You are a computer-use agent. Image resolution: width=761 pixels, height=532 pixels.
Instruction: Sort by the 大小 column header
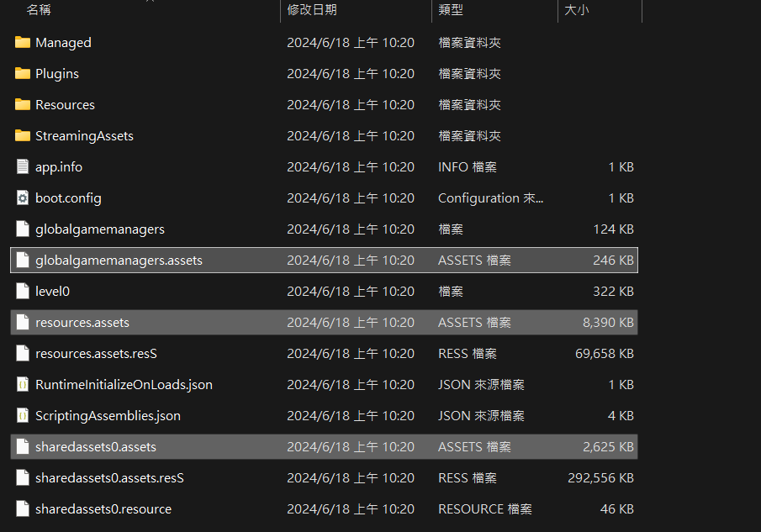tap(576, 10)
